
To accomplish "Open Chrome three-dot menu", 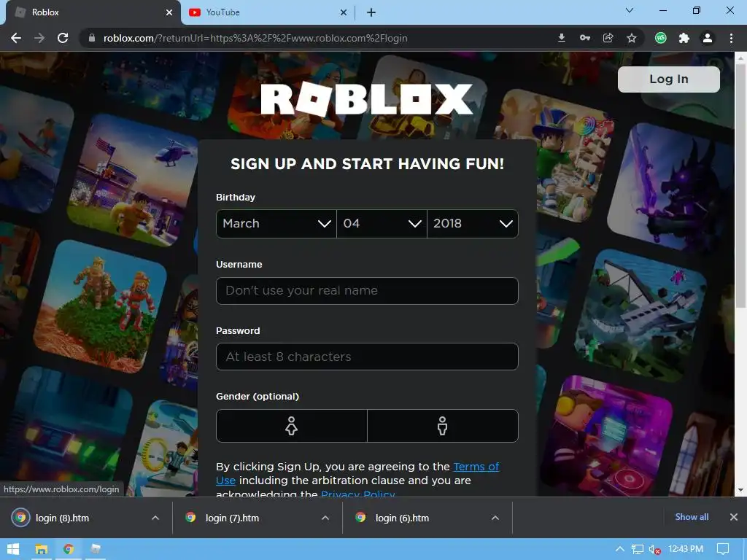I will click(x=731, y=38).
